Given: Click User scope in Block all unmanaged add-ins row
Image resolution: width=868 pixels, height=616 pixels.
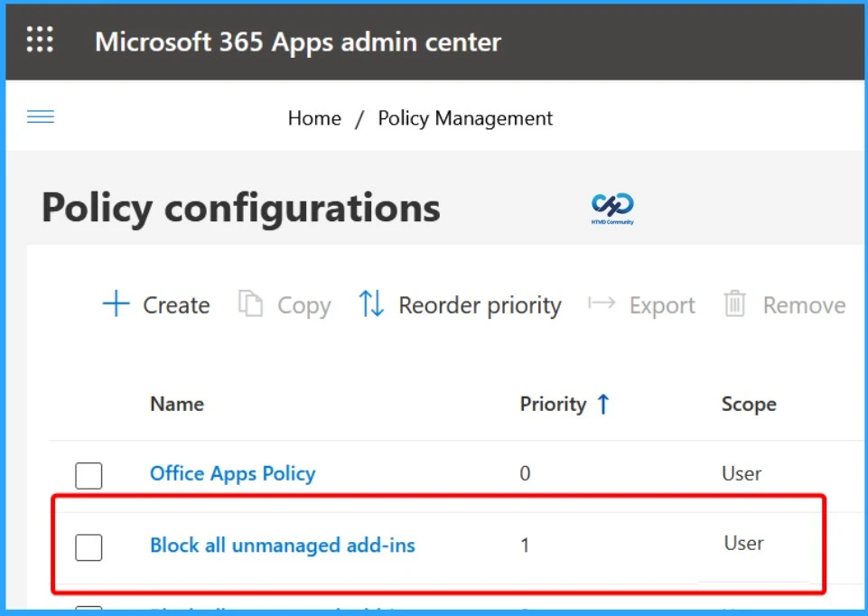Looking at the screenshot, I should click(744, 544).
